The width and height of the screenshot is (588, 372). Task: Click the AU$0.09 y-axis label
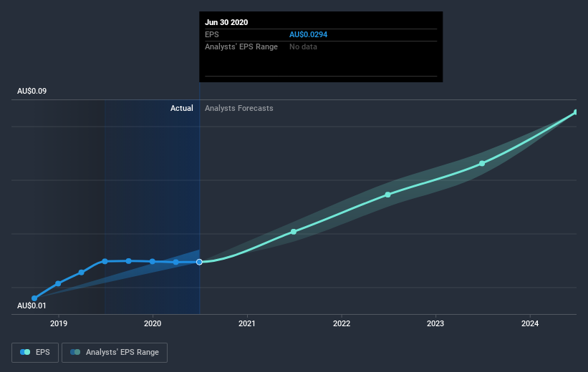click(32, 91)
